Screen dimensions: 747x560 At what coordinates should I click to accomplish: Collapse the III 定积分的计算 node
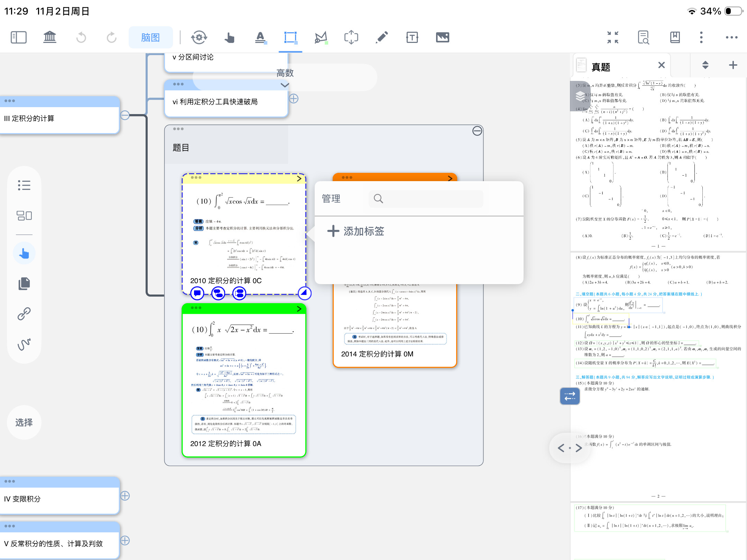(x=125, y=115)
